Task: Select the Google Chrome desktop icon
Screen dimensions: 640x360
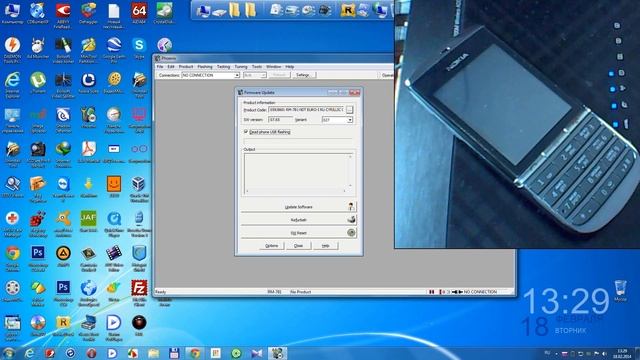Action: click(12, 257)
